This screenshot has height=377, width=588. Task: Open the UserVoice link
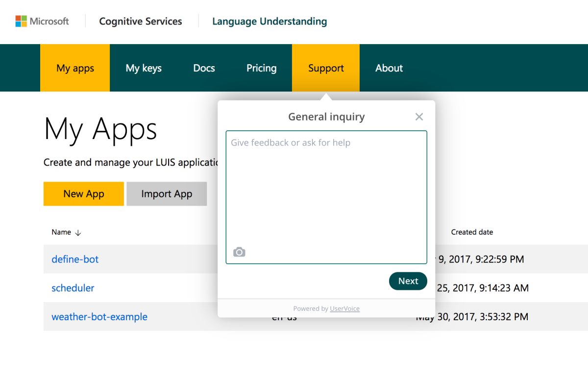(x=344, y=308)
